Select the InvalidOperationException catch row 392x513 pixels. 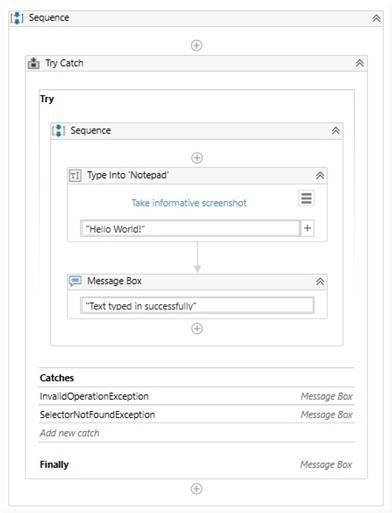pyautogui.click(x=197, y=396)
